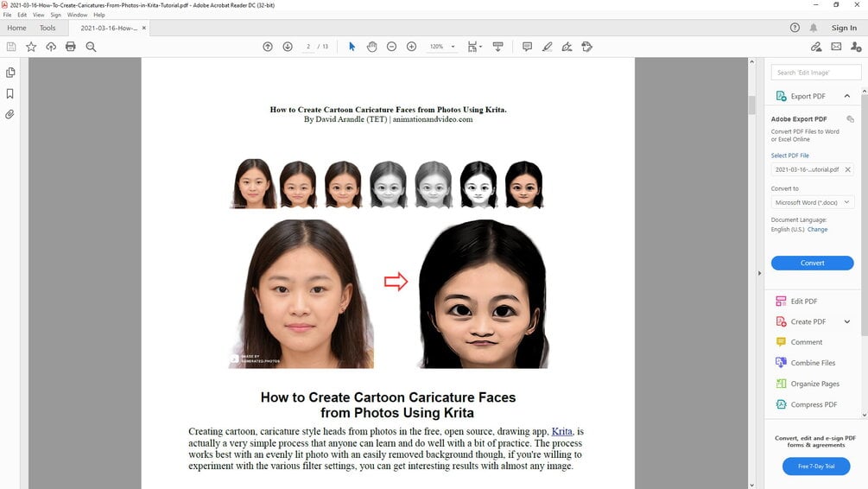Open the bookmarks panel icon
Viewport: 868px width, 489px height.
coord(10,93)
